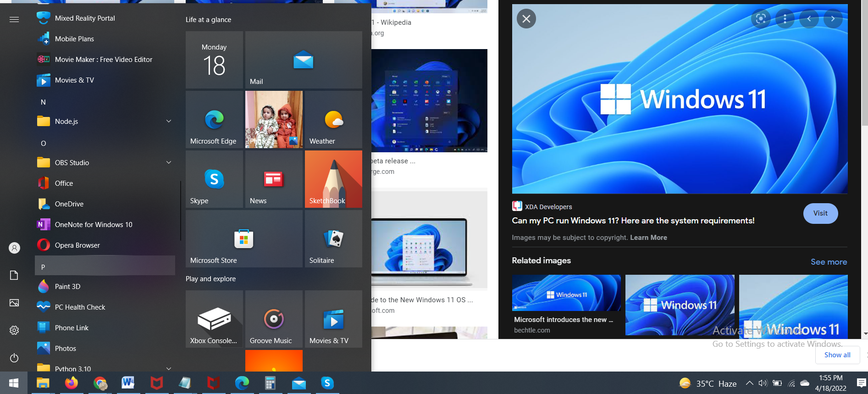Open three-dot options in image preview
Image resolution: width=868 pixels, height=394 pixels.
[785, 19]
